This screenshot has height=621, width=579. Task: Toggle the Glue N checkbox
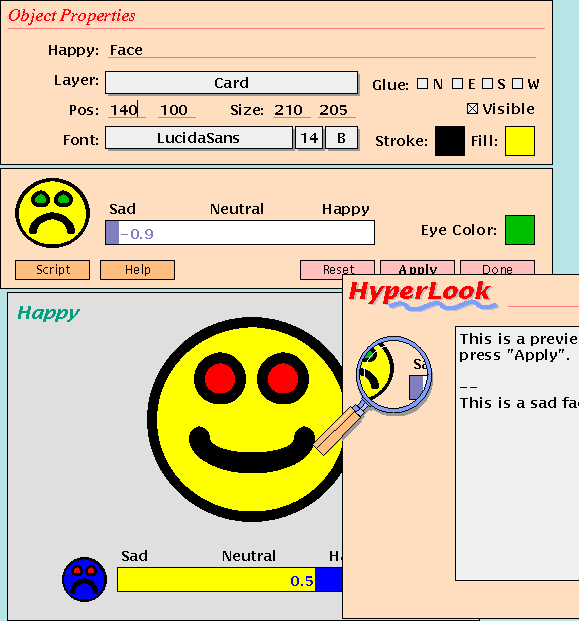pos(423,84)
